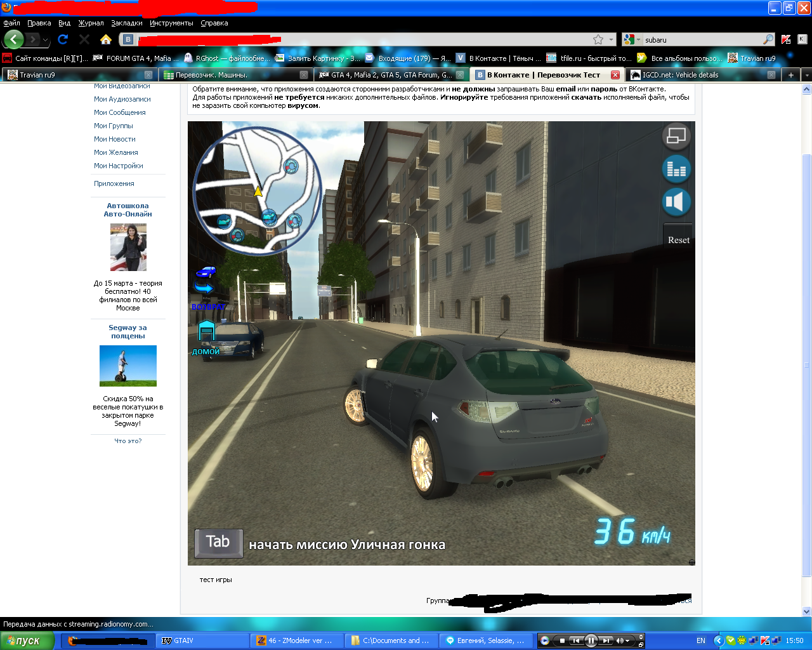Open the Правка menu
812x650 pixels.
pyautogui.click(x=39, y=23)
